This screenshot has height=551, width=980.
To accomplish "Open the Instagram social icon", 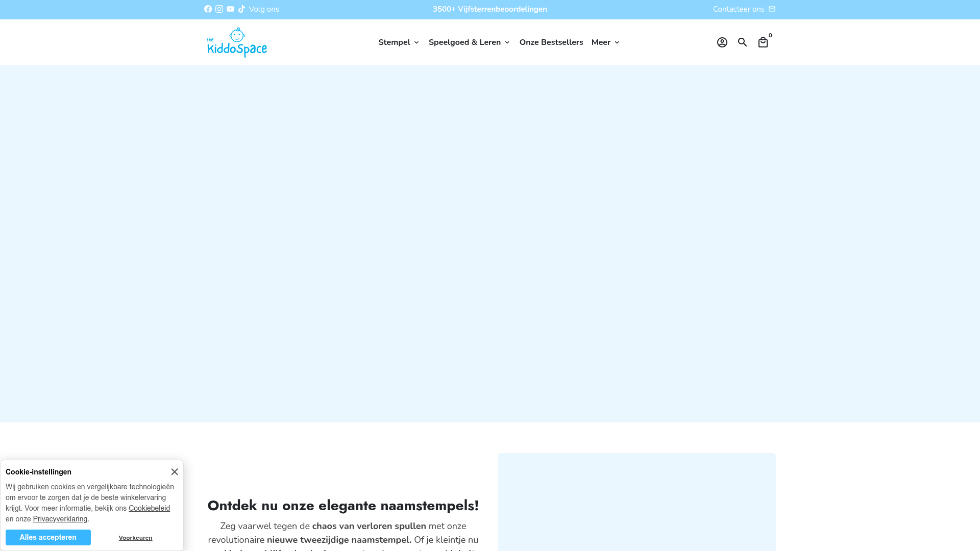I will click(219, 9).
